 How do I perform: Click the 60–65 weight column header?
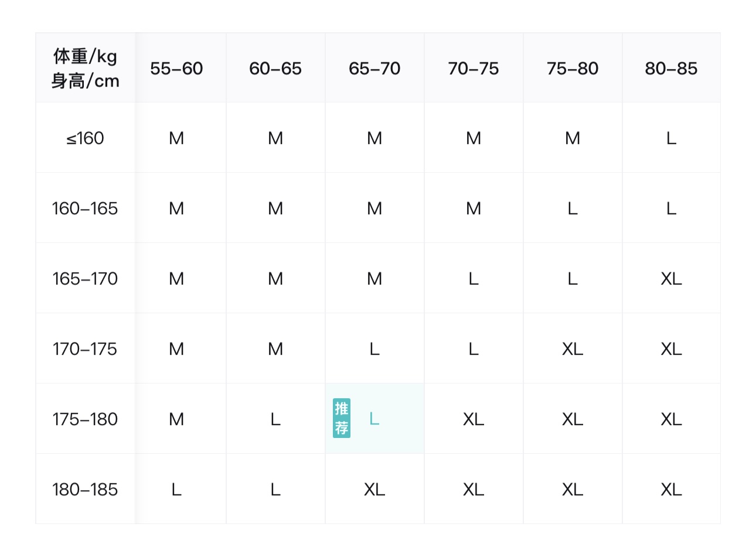(x=275, y=68)
